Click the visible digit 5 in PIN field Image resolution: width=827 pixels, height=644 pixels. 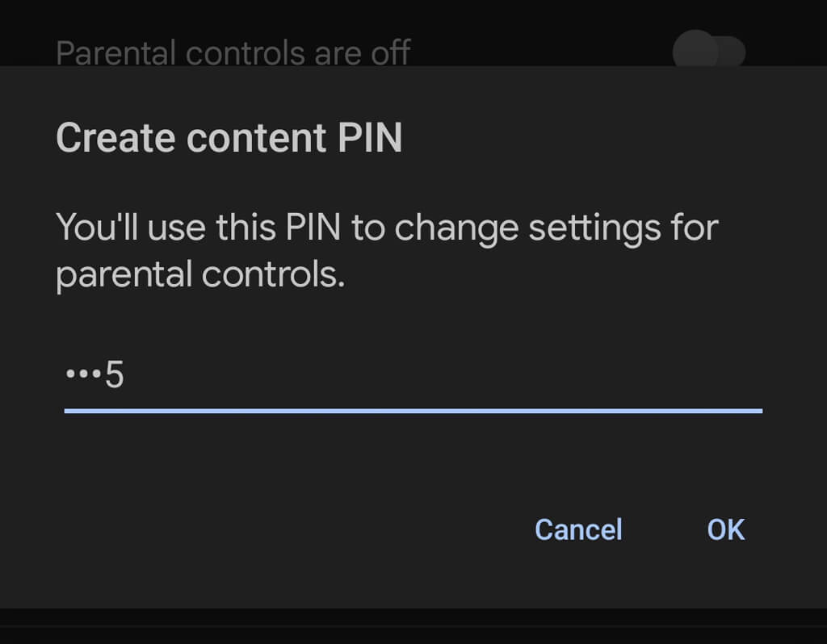[x=114, y=376]
